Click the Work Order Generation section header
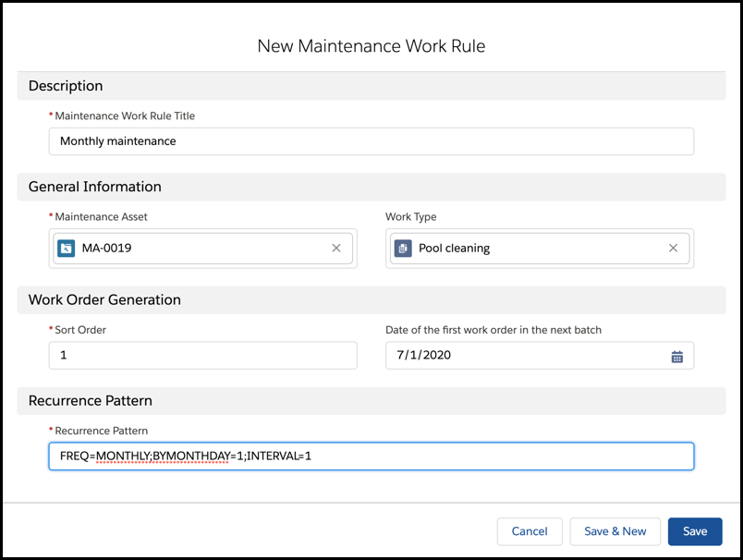This screenshot has height=560, width=743. [104, 299]
